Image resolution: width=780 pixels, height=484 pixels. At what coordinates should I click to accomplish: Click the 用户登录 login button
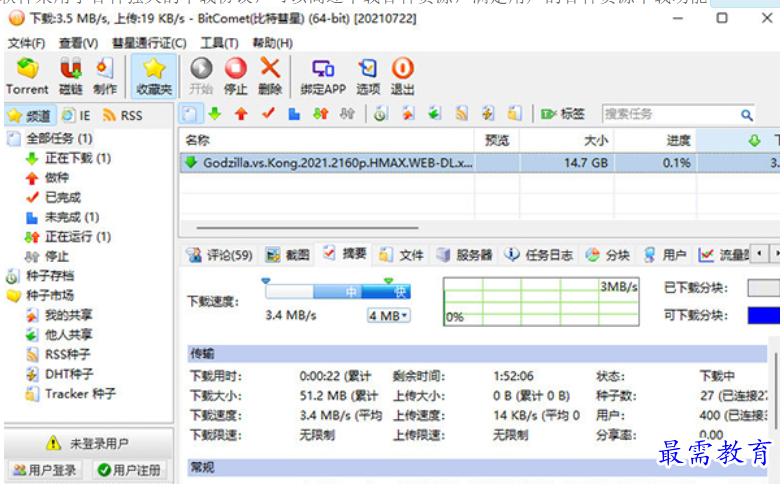[x=44, y=470]
